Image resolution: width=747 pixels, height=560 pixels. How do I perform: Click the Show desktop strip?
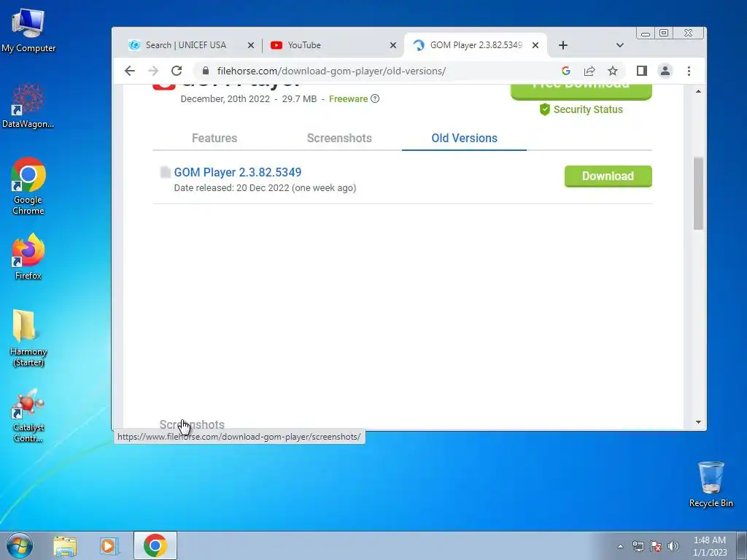(742, 545)
